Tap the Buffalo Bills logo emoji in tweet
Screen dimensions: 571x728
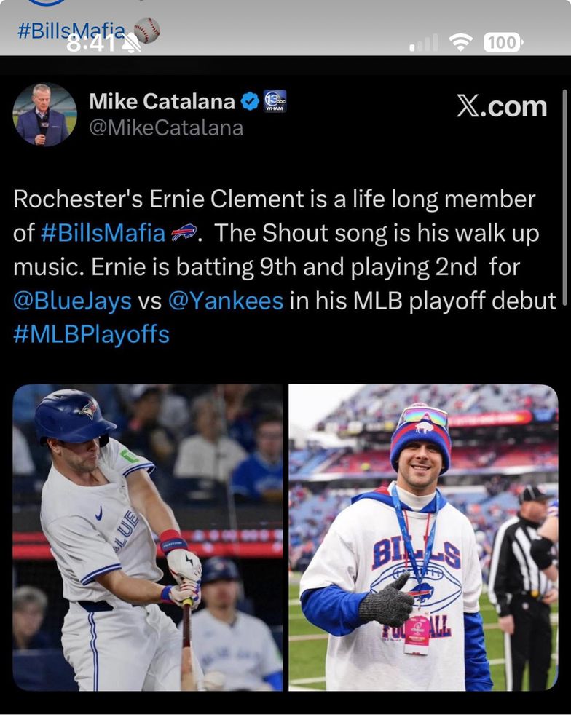[x=183, y=233]
